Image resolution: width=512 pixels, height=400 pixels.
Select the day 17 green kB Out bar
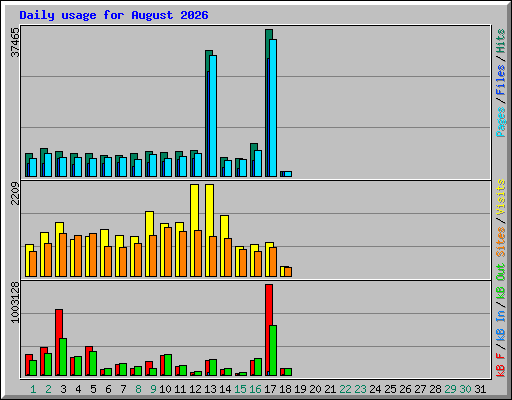tap(273, 350)
